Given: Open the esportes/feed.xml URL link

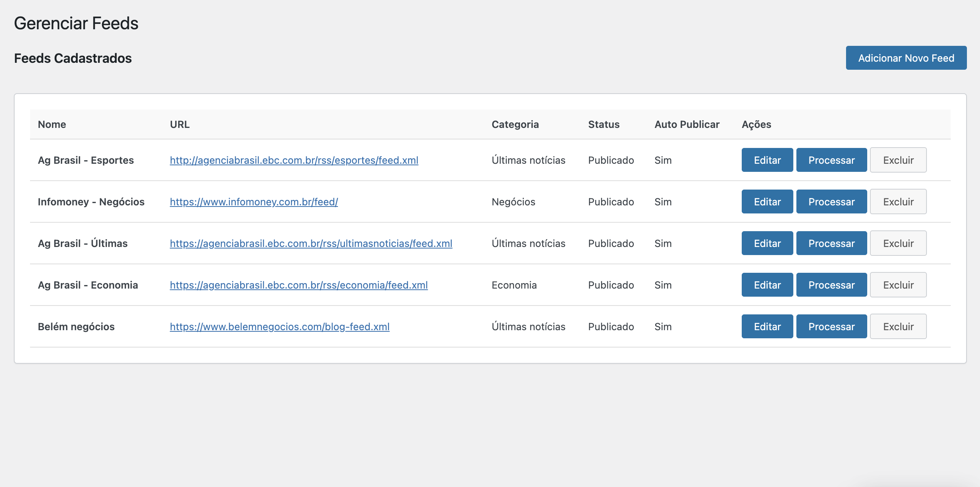Looking at the screenshot, I should (294, 160).
